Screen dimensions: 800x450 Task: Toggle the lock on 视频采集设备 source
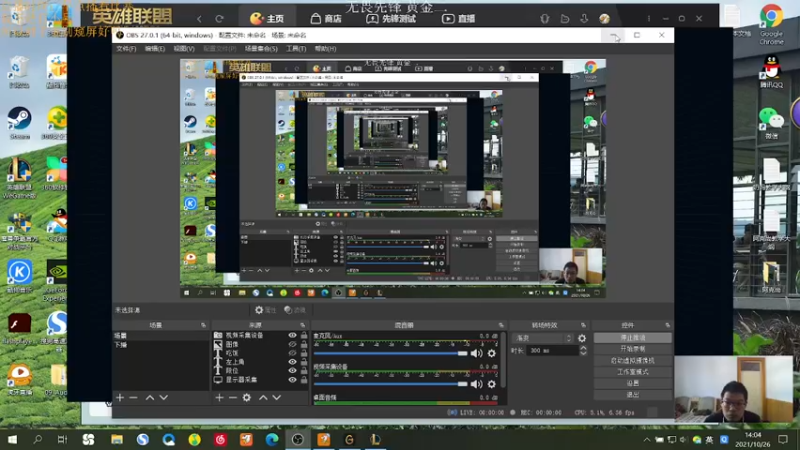(x=304, y=335)
